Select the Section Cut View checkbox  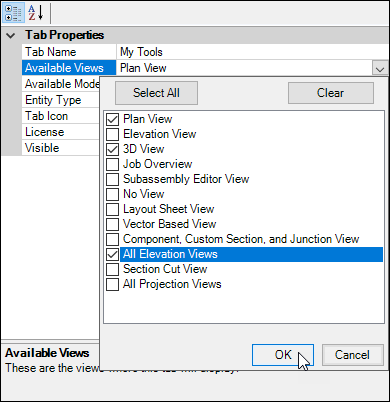pyautogui.click(x=112, y=269)
